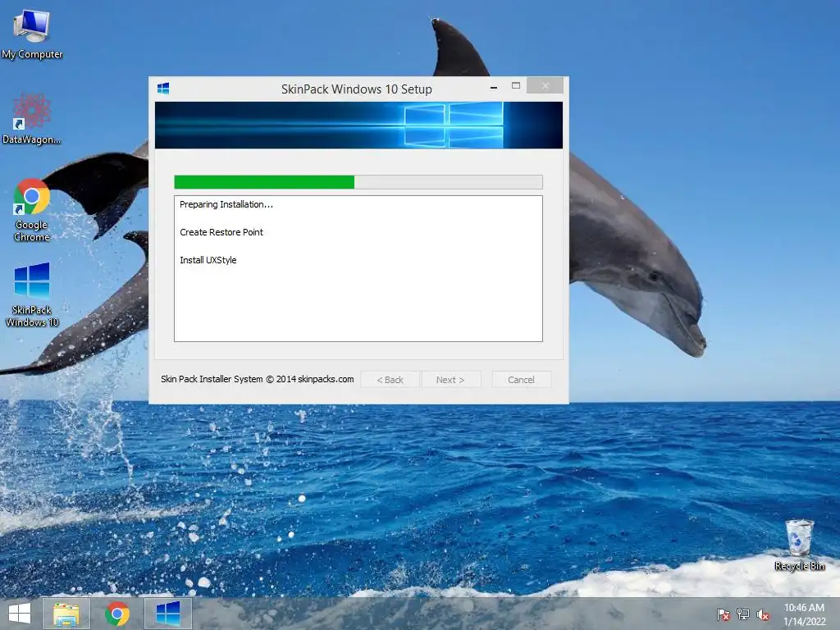Image resolution: width=840 pixels, height=630 pixels.
Task: Open network status tray icon
Action: pyautogui.click(x=743, y=614)
